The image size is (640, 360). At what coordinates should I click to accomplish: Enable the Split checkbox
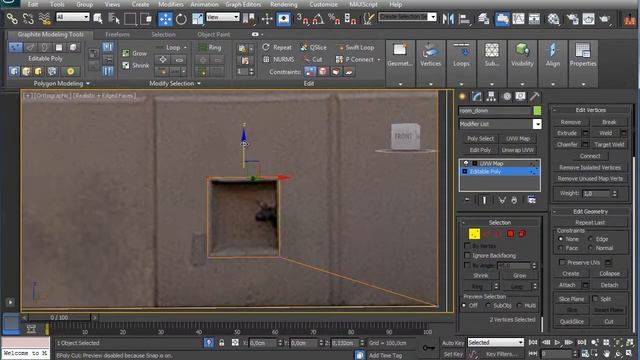point(595,298)
